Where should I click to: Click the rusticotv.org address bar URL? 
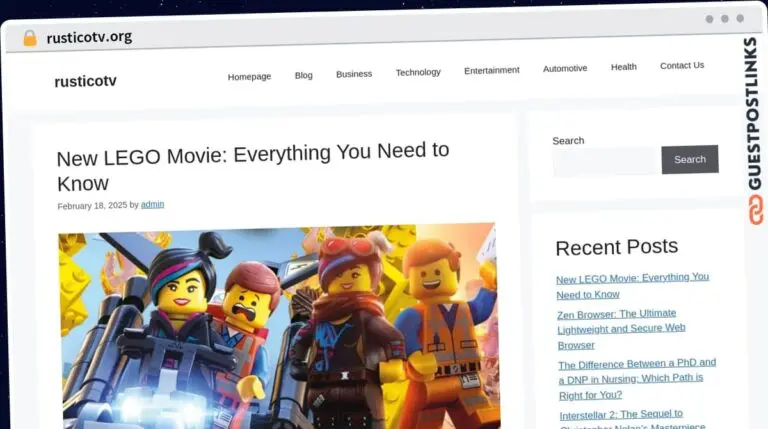89,38
